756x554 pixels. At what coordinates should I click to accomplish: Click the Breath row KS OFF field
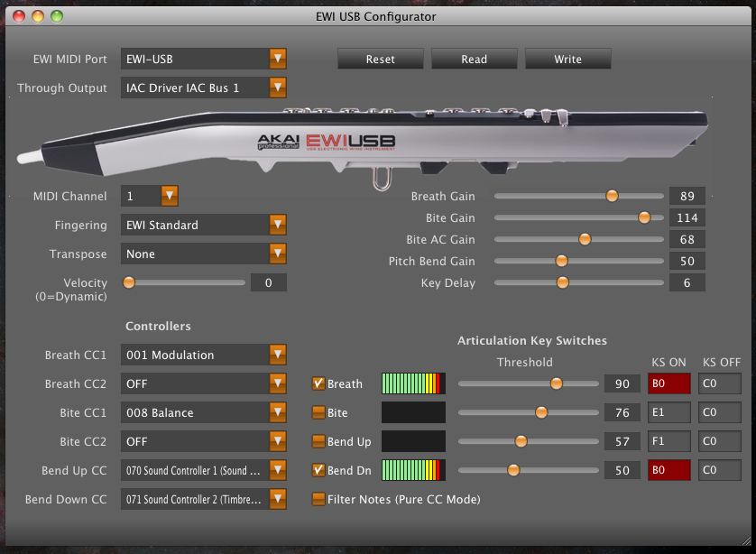coord(720,383)
